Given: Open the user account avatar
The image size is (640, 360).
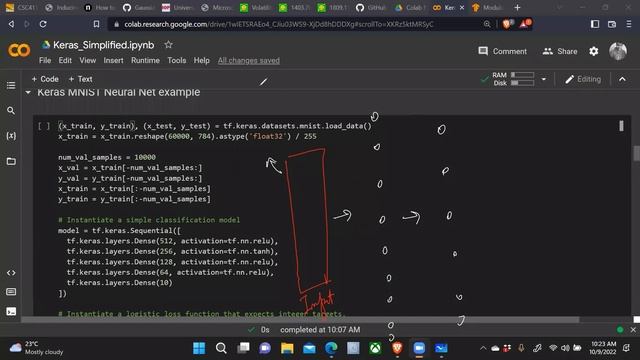Looking at the screenshot, I should [x=618, y=51].
